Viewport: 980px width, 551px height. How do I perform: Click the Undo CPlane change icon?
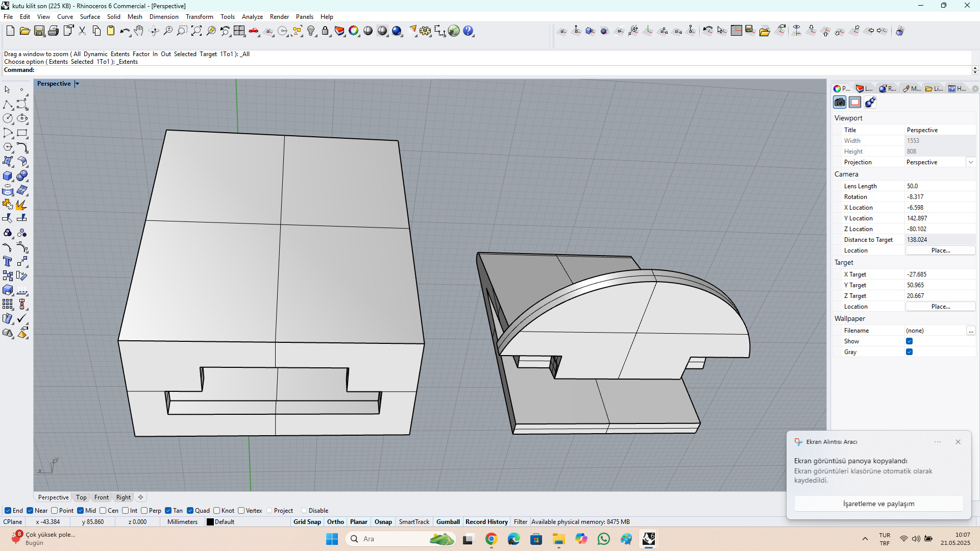point(707,31)
